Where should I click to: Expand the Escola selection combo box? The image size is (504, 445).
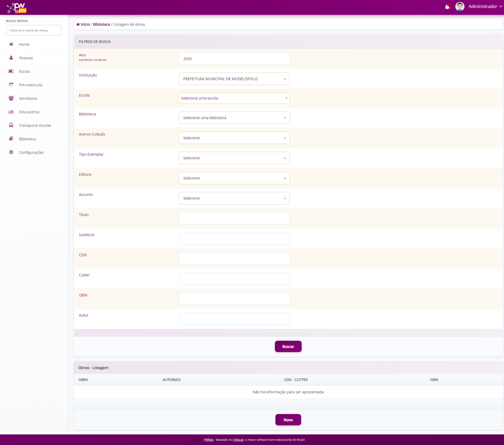click(x=234, y=98)
